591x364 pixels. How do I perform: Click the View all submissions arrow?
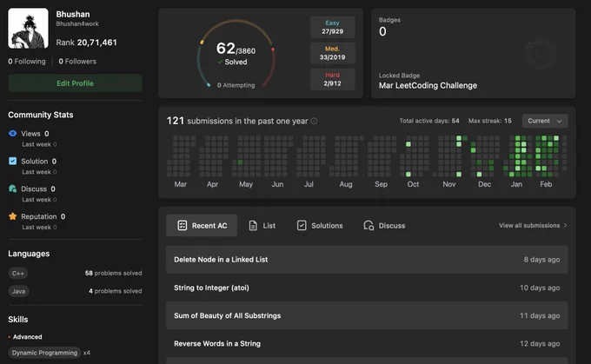click(x=565, y=225)
